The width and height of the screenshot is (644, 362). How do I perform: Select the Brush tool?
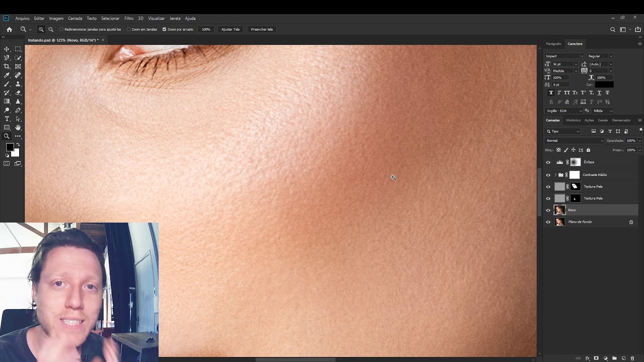click(x=7, y=84)
